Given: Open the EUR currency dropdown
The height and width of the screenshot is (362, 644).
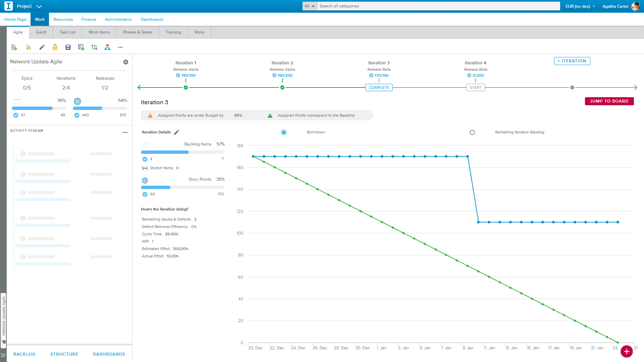Looking at the screenshot, I should click(580, 6).
